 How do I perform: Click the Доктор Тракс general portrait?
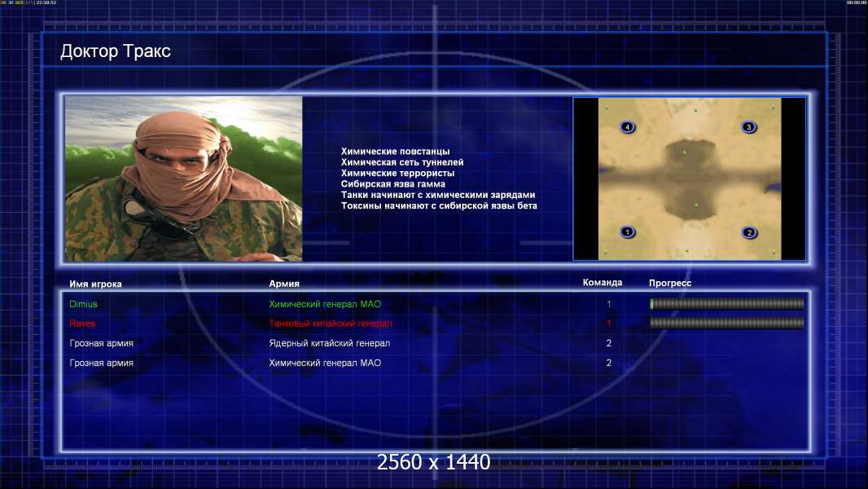click(184, 178)
